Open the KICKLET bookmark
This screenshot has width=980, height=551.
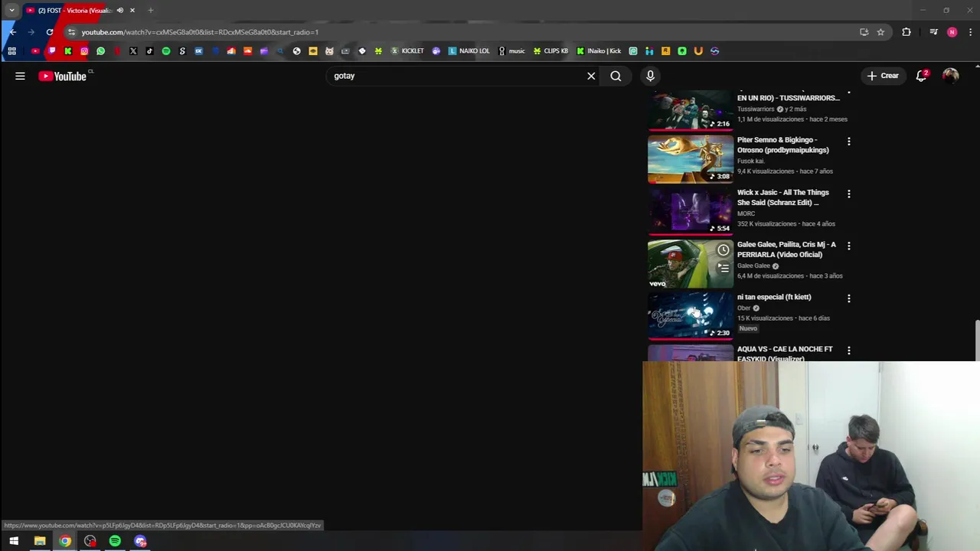coord(407,51)
